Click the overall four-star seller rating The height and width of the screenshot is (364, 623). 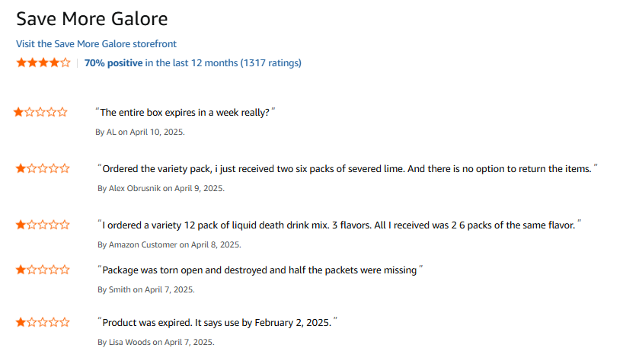point(43,62)
